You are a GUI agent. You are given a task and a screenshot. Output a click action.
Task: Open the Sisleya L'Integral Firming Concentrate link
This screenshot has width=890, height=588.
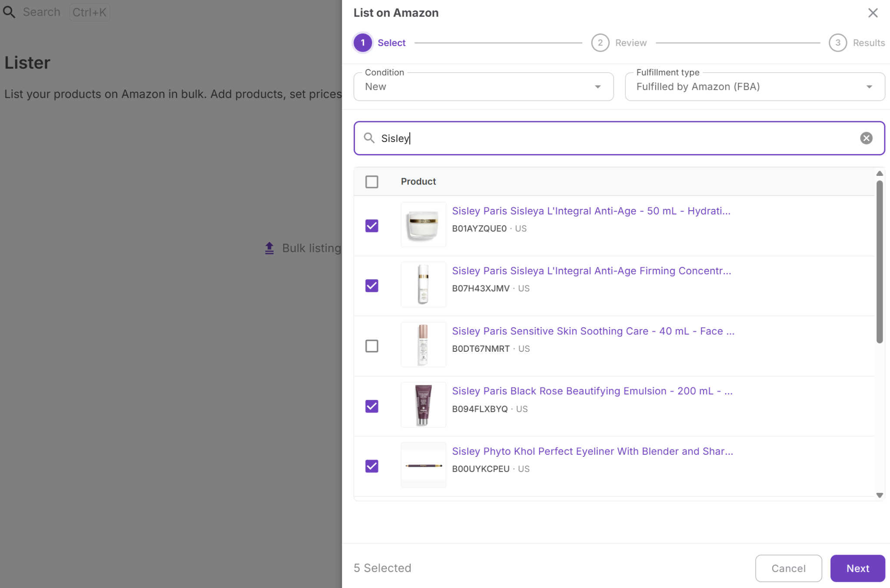coord(591,271)
